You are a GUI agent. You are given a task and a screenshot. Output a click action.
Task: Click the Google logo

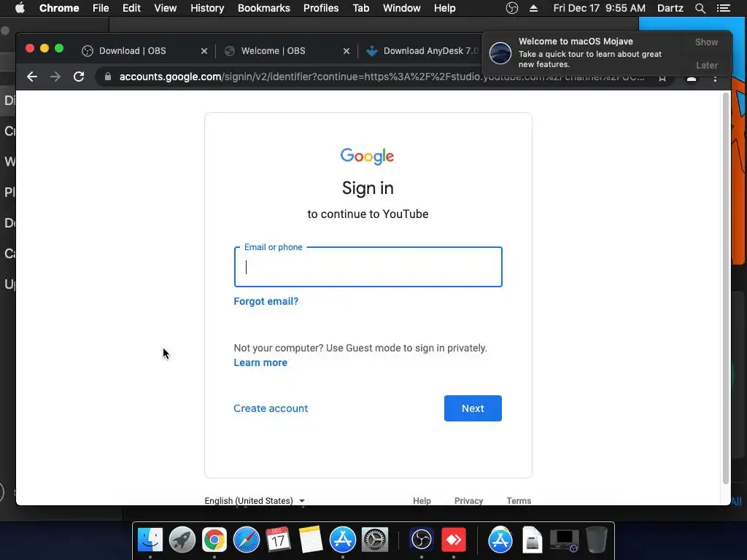click(x=368, y=156)
